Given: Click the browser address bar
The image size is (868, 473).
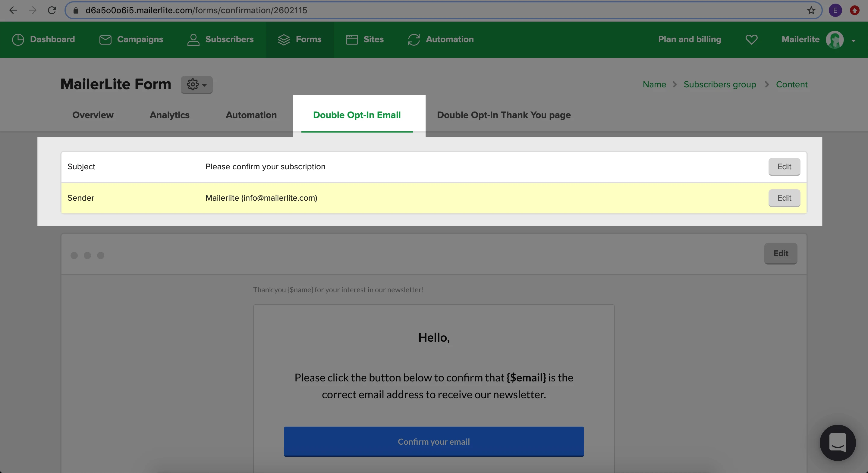Looking at the screenshot, I should point(404,11).
